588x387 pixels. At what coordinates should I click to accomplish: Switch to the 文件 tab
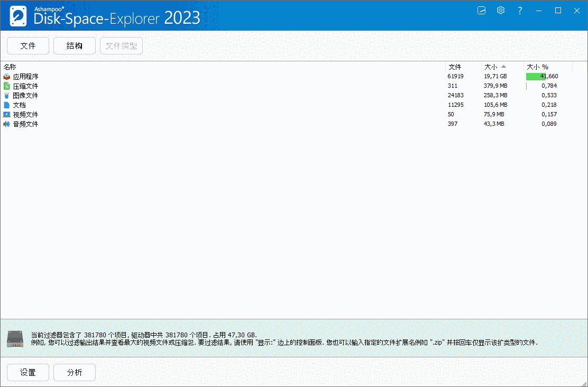27,45
